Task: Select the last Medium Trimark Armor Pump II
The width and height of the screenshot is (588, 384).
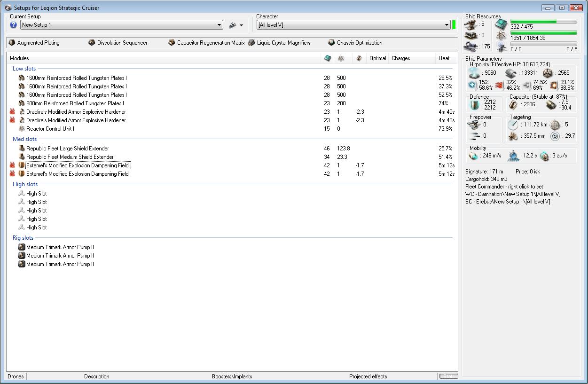Action: pyautogui.click(x=60, y=264)
